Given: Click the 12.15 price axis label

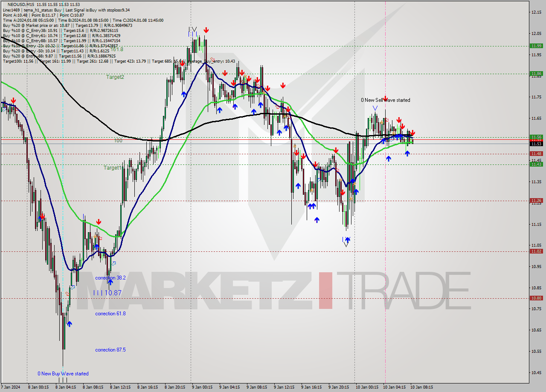Looking at the screenshot, I should click(536, 12).
